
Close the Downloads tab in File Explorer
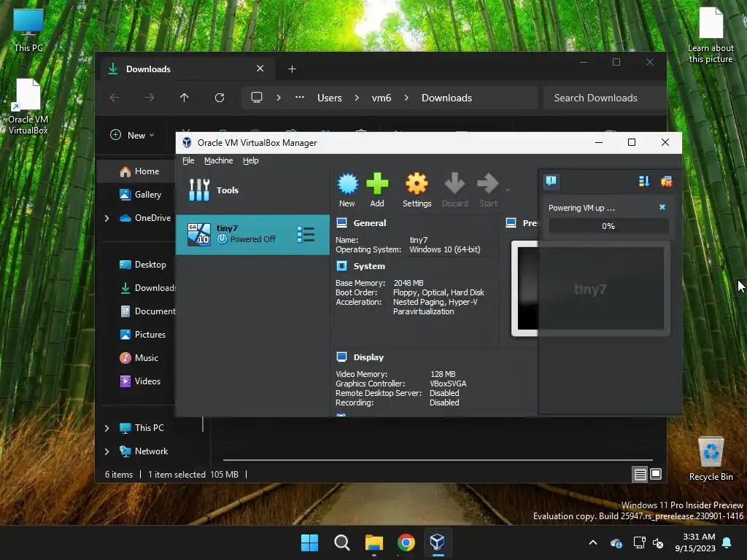pyautogui.click(x=260, y=69)
